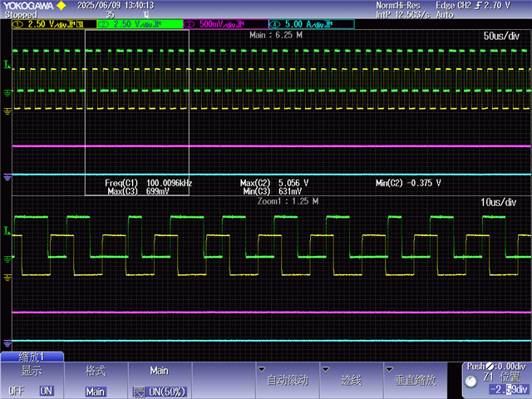Turn zoom display OFF

[16, 391]
